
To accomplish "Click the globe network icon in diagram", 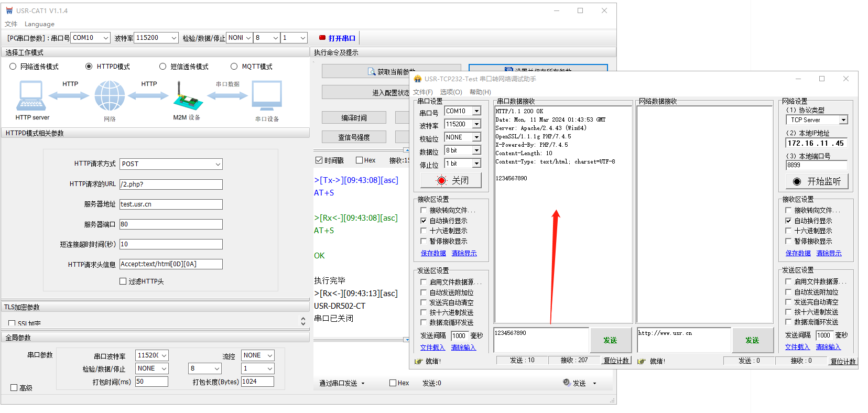I will coord(110,96).
